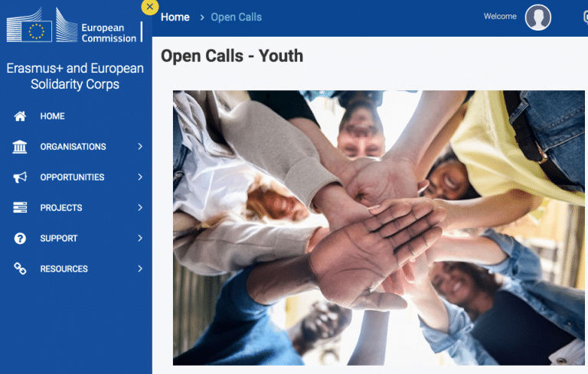Expand the Resources submenu arrow

click(x=140, y=268)
